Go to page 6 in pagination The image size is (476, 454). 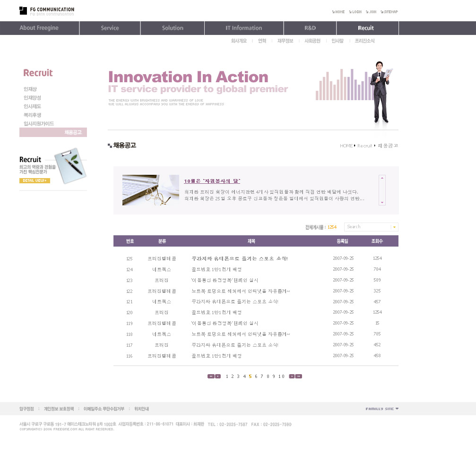click(x=256, y=377)
